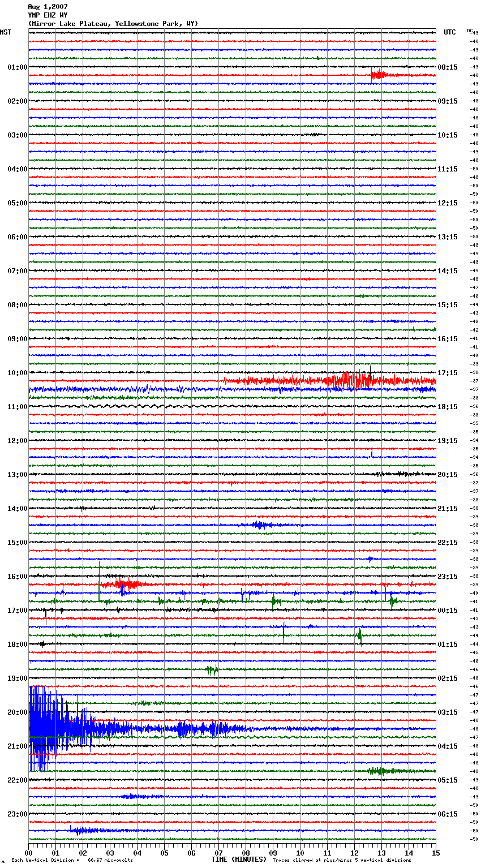The width and height of the screenshot is (481, 868).
Task: Click the 11:00 MST time label
Action: (x=17, y=407)
